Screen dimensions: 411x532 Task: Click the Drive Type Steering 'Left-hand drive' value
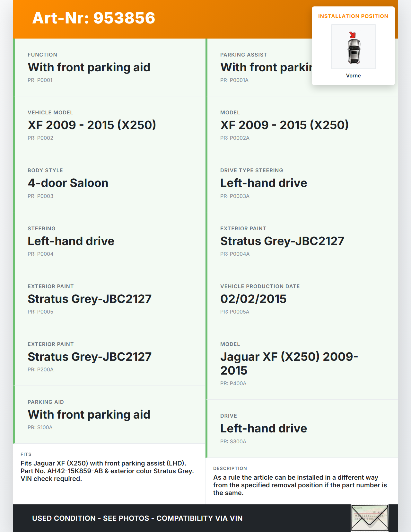tap(264, 183)
